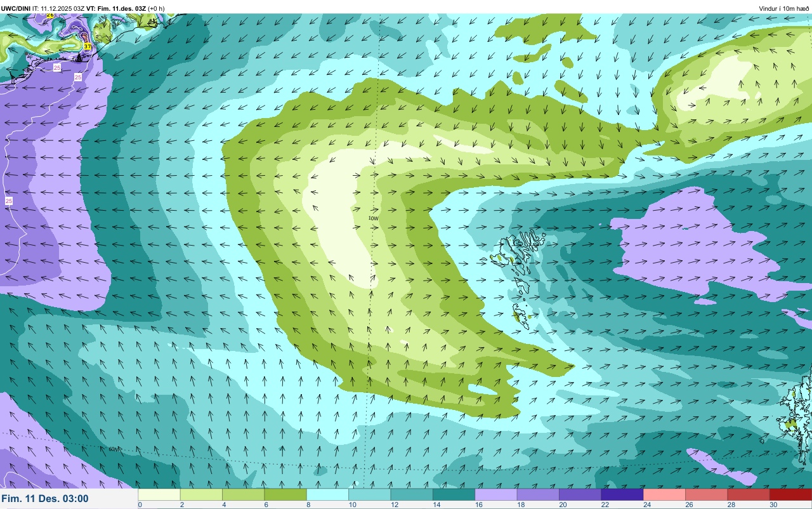Screen dimensions: 812x509
Task: Click the 22–24 m/s dark indigo legend swatch
Action: pyautogui.click(x=622, y=494)
